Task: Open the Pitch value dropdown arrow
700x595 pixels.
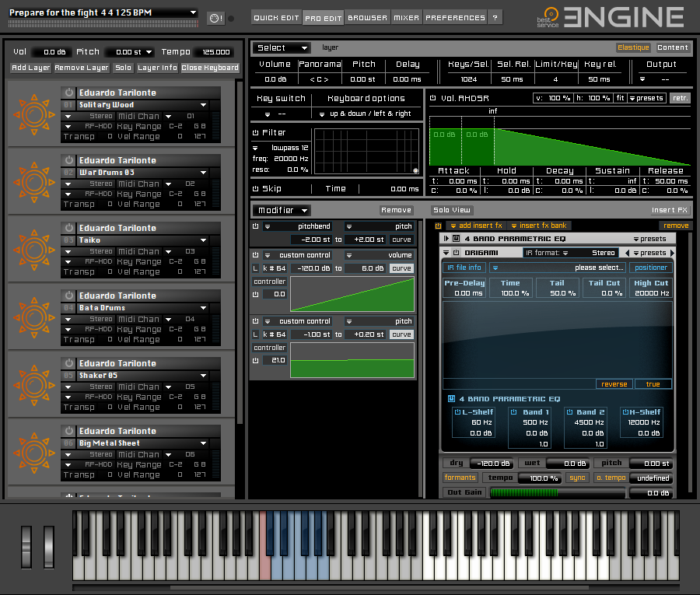Action: (x=149, y=52)
